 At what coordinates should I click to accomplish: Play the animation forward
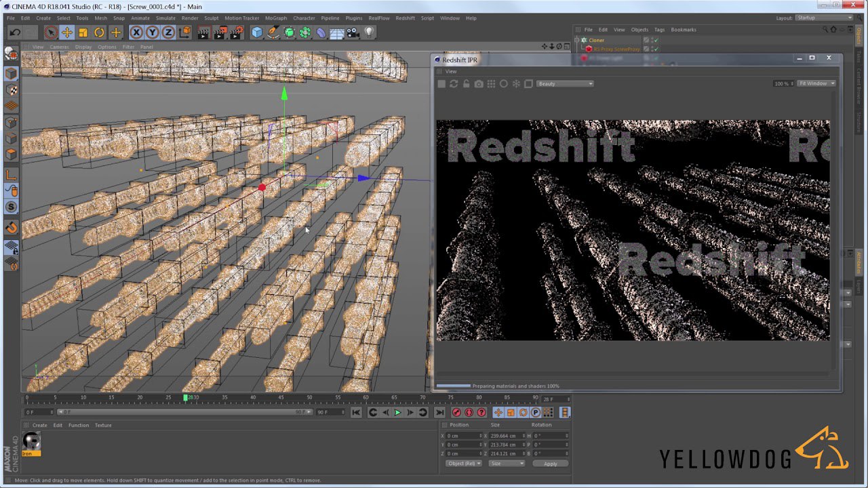click(398, 412)
